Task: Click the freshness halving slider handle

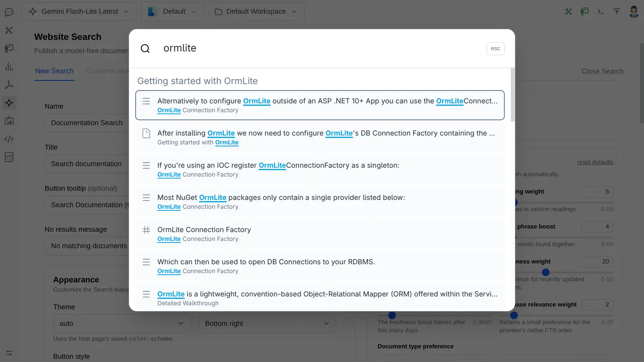Action: [392, 315]
